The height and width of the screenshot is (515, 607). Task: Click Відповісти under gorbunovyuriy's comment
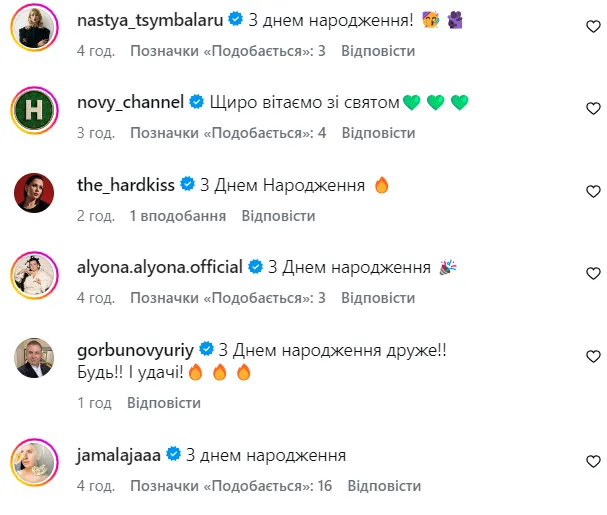[164, 403]
